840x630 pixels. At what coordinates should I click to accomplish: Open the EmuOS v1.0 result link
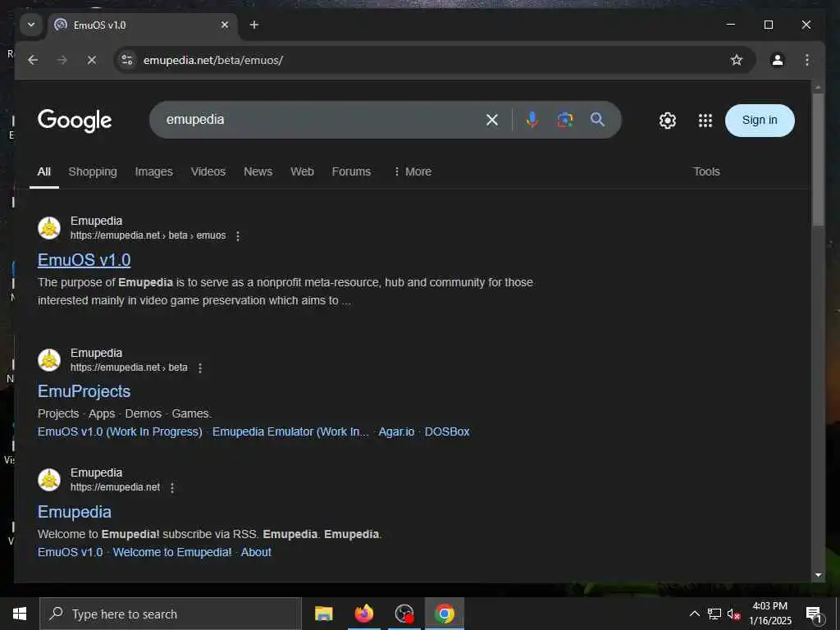(x=84, y=260)
